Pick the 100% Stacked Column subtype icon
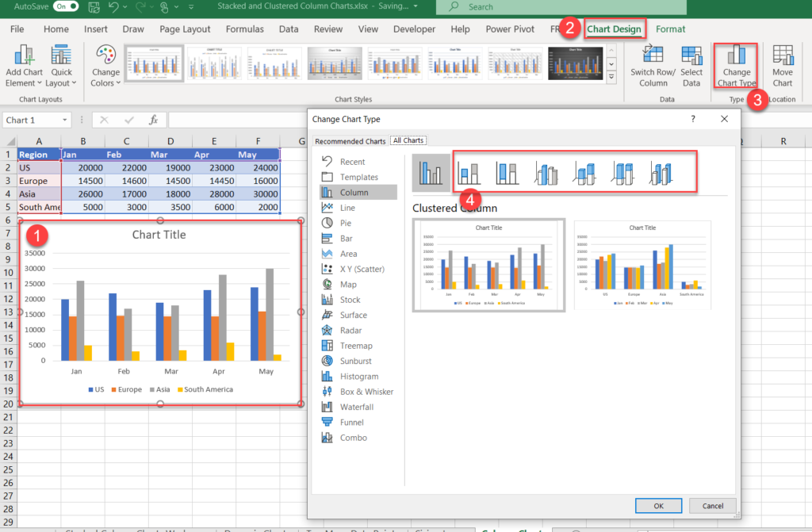Screen dimensions: 812x532 coord(507,173)
